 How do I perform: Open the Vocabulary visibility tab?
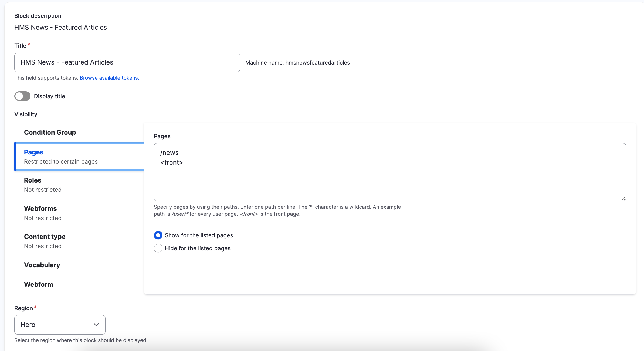42,265
